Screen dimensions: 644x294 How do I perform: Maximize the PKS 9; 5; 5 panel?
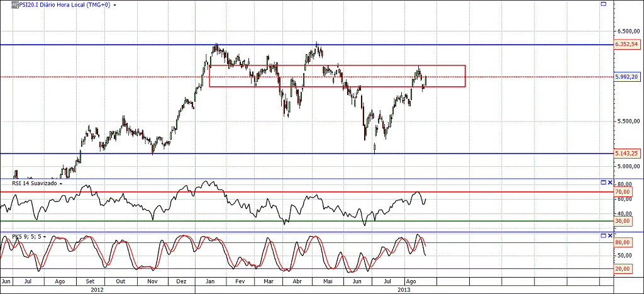(603, 235)
